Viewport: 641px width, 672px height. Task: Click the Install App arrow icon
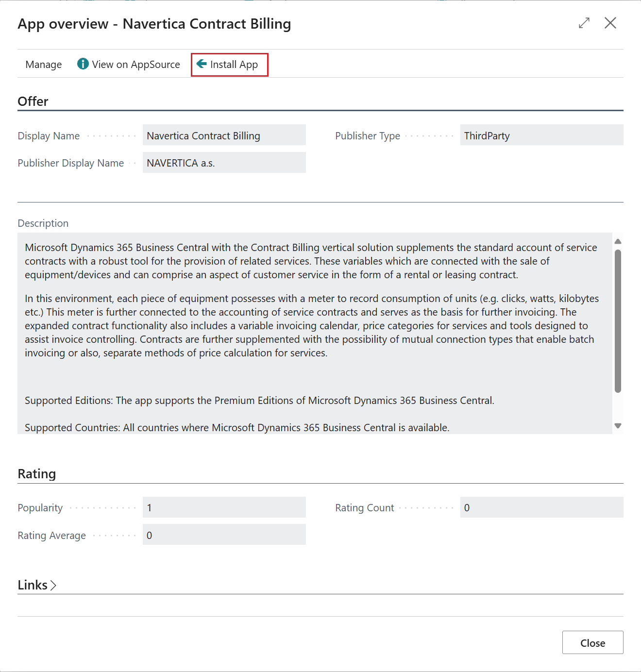(202, 64)
